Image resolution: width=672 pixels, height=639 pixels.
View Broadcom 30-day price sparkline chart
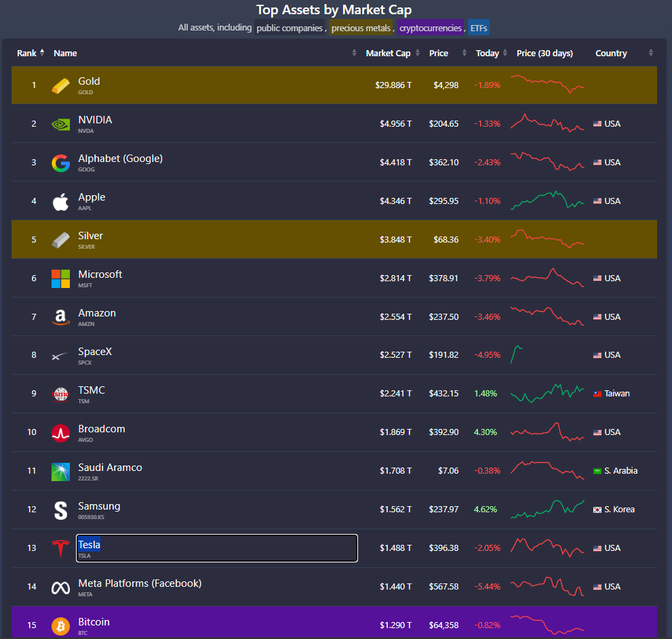tap(547, 432)
